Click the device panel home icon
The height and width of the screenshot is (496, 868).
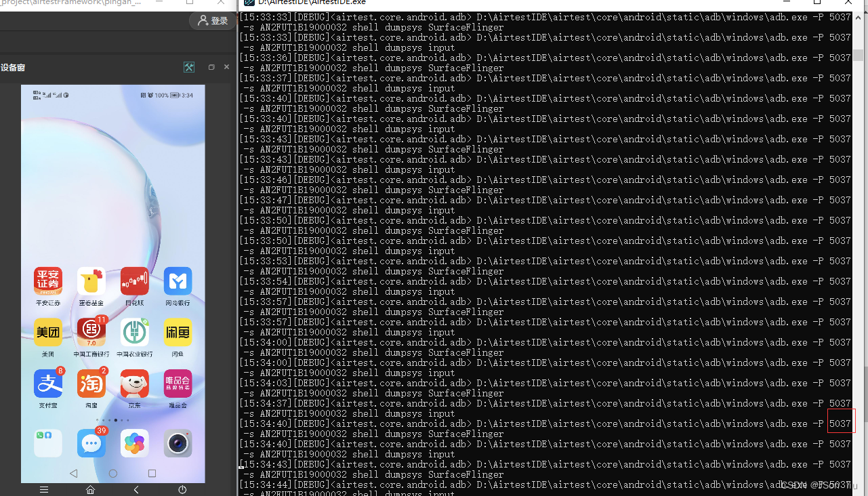90,489
